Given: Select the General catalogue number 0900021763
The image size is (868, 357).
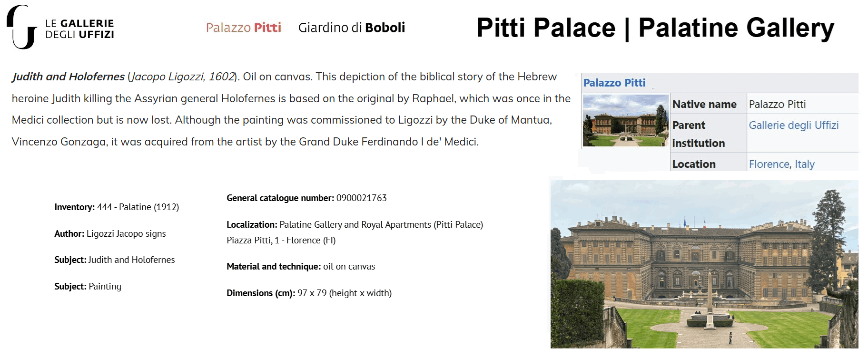Looking at the screenshot, I should (306, 198).
